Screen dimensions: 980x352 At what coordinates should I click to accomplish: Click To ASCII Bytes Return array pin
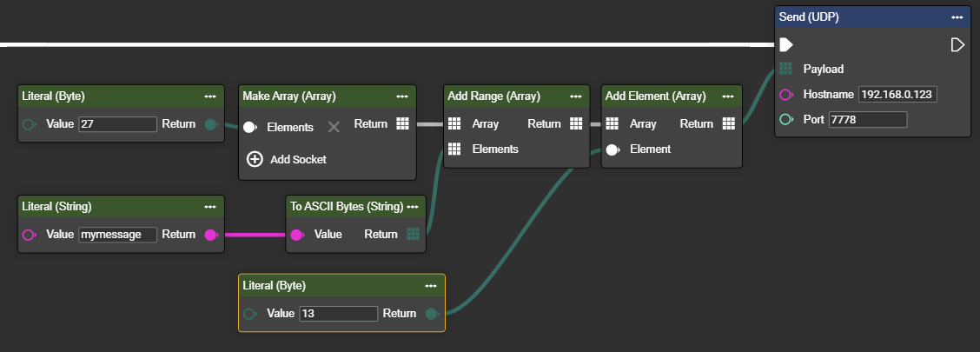pyautogui.click(x=414, y=234)
